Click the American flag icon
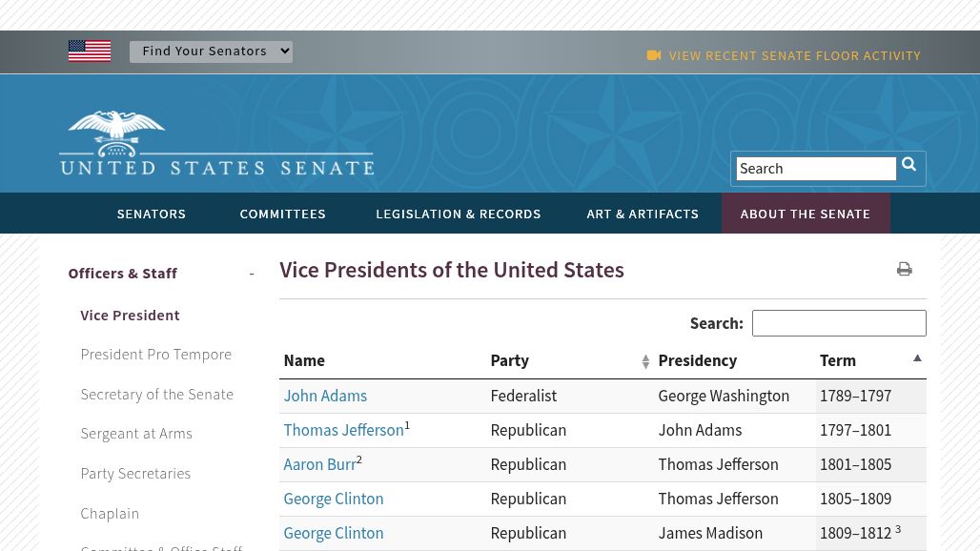Viewport: 980px width, 551px height. click(90, 51)
